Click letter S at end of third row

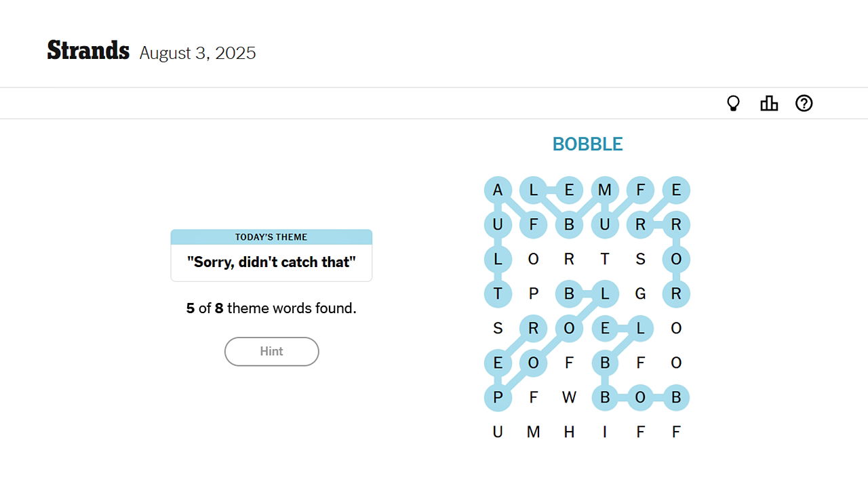point(641,259)
